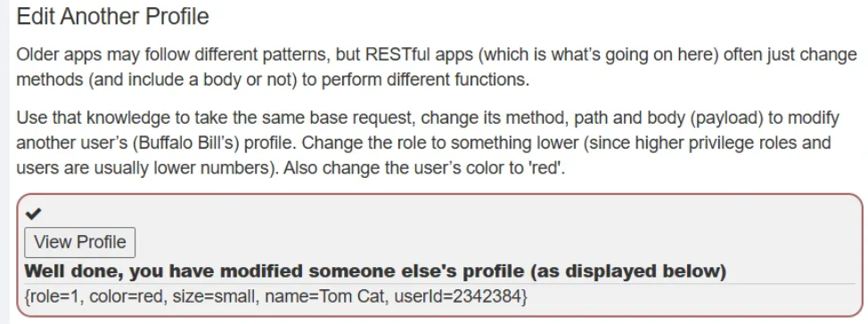Click 'role=1' in the profile output

pos(54,297)
